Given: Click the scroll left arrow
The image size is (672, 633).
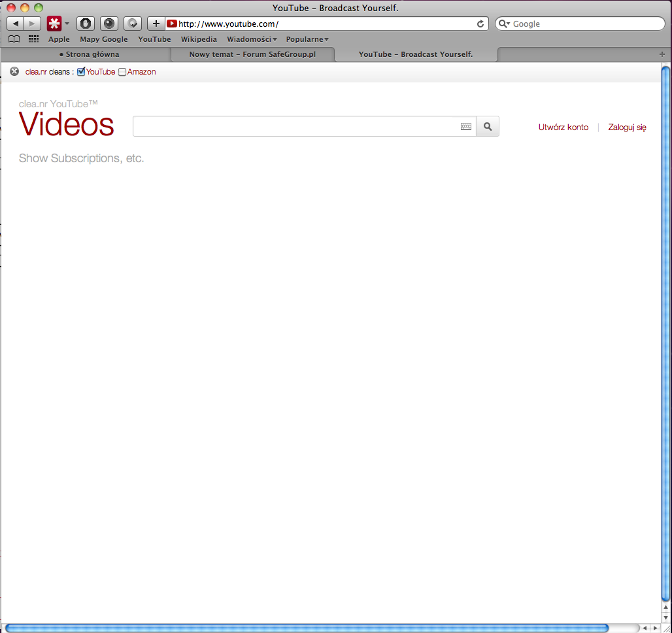Looking at the screenshot, I should pyautogui.click(x=645, y=628).
